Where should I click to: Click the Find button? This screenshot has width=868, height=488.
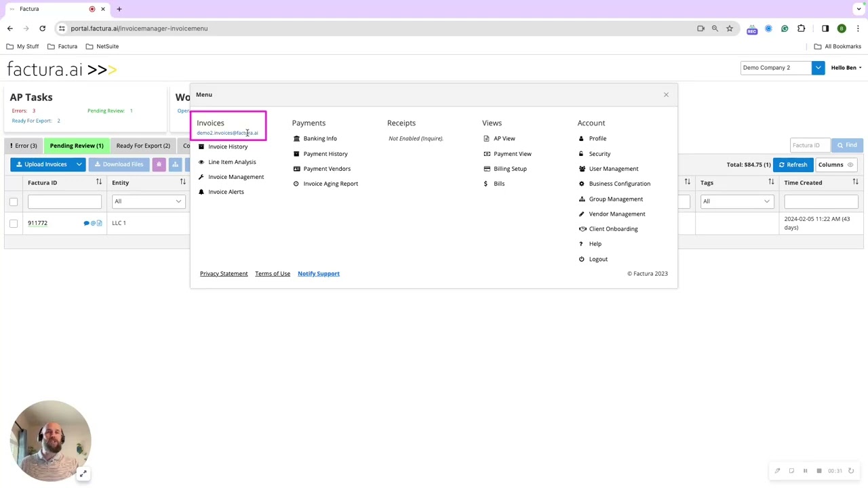pos(847,145)
